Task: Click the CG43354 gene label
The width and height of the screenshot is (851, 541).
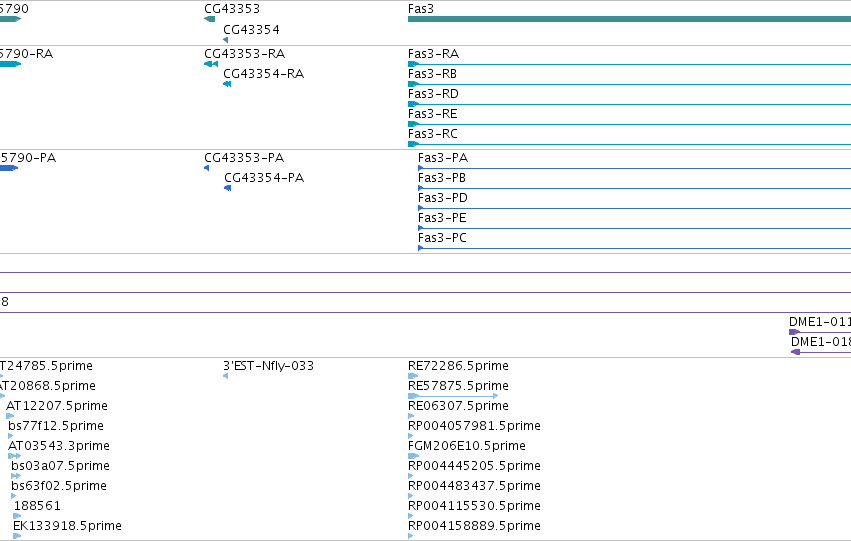Action: [251, 29]
